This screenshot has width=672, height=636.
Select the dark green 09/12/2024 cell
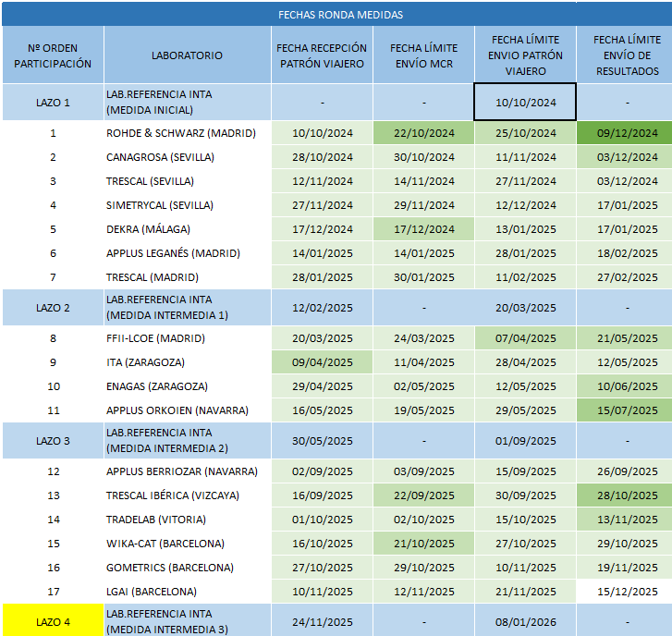click(627, 133)
